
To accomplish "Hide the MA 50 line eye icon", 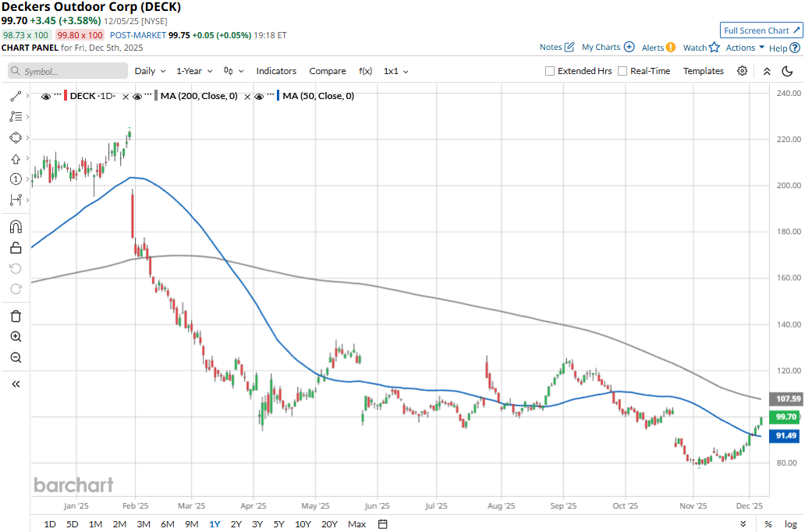I will coord(259,96).
